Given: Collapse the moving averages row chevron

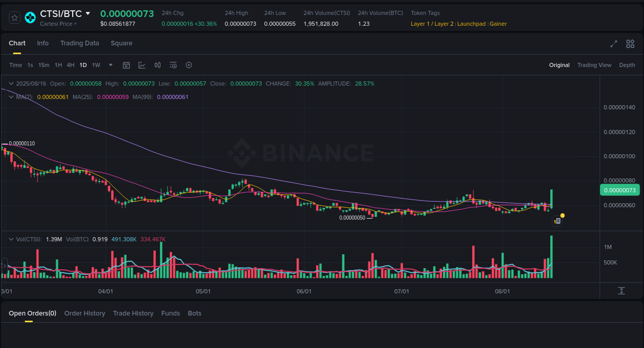Looking at the screenshot, I should coord(10,96).
